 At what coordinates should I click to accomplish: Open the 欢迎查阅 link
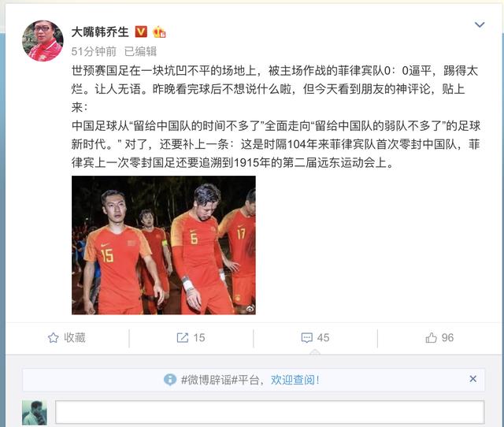coord(295,380)
